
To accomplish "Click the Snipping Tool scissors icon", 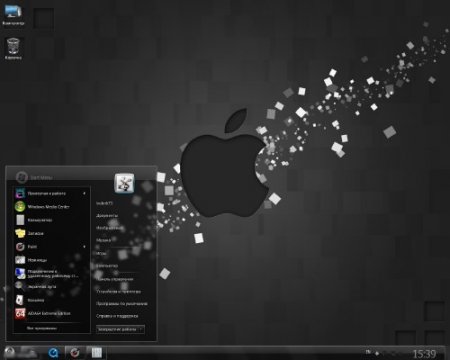I will coord(20,260).
